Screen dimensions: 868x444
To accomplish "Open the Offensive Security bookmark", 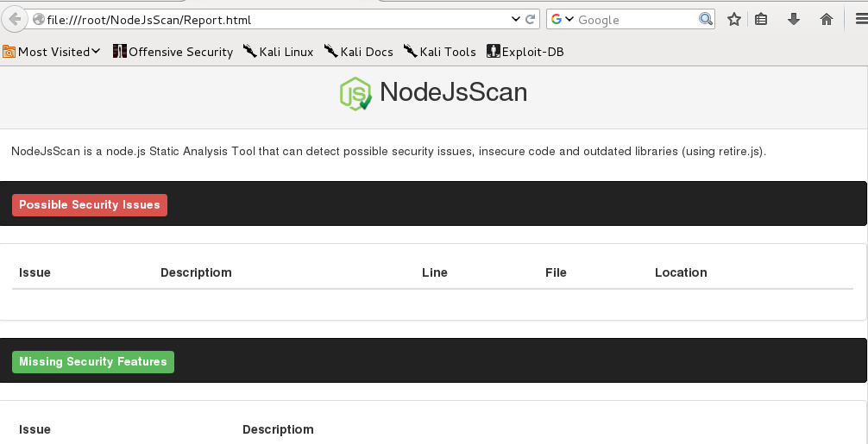I will pyautogui.click(x=173, y=52).
